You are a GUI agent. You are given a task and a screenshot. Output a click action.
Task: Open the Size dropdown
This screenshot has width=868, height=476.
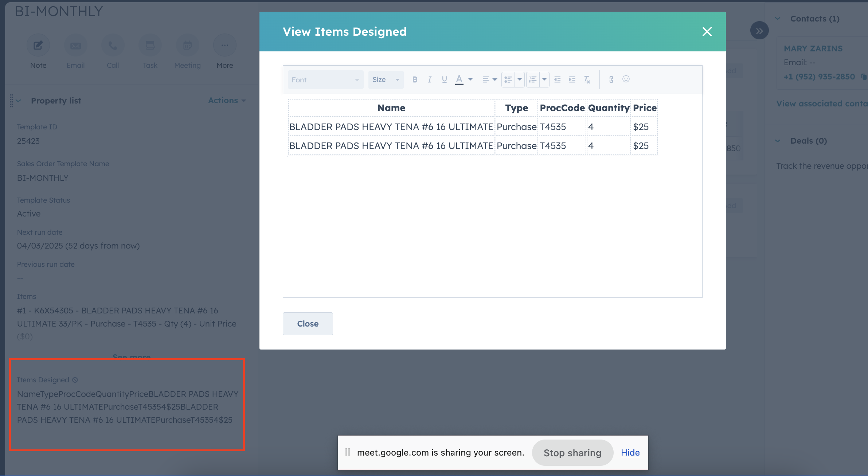tap(386, 79)
